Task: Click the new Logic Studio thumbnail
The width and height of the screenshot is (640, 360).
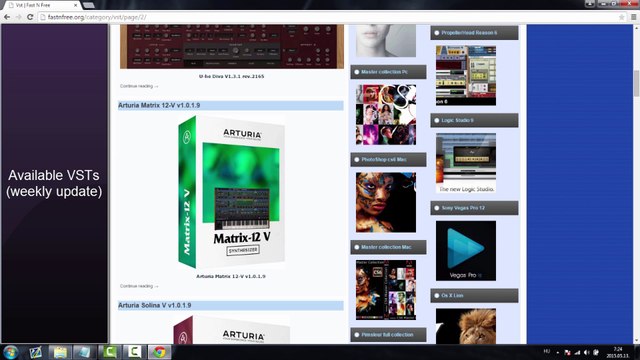Action: [466, 163]
